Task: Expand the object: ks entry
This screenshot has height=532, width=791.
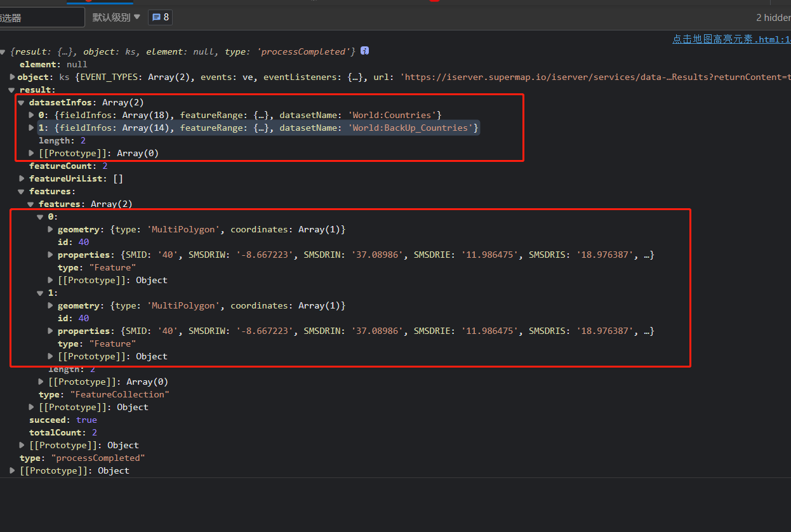Action: click(13, 77)
